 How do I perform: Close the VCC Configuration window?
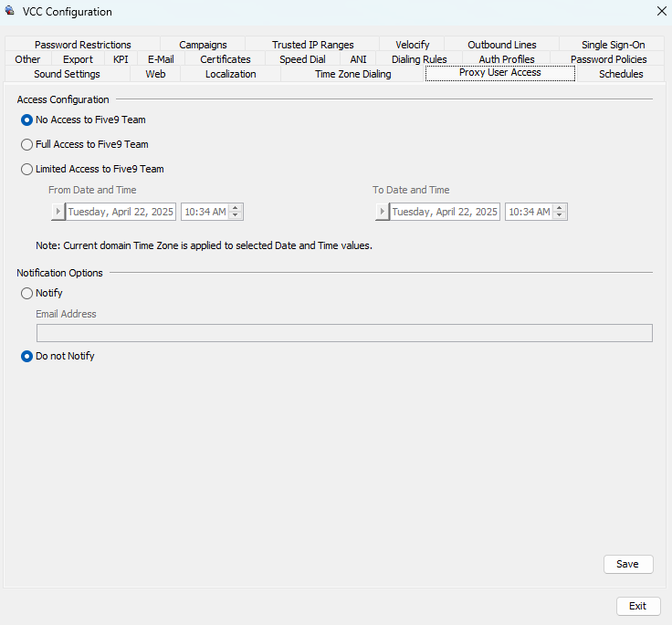662,11
